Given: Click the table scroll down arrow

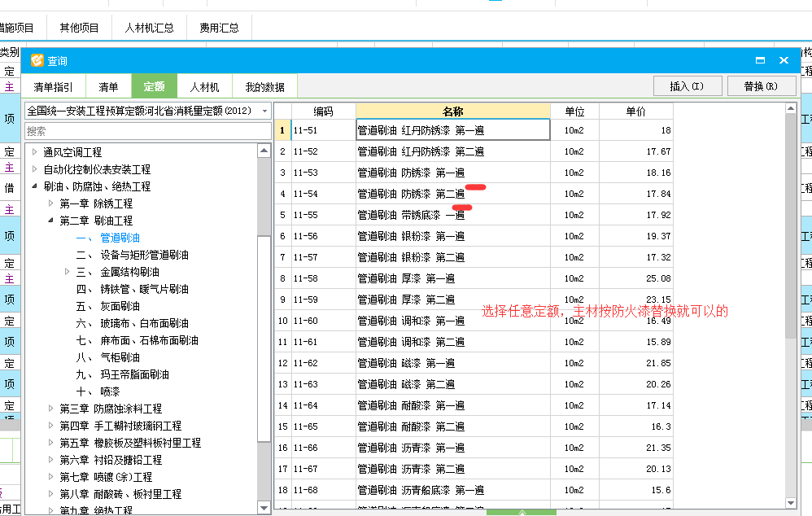Looking at the screenshot, I should pyautogui.click(x=791, y=502).
